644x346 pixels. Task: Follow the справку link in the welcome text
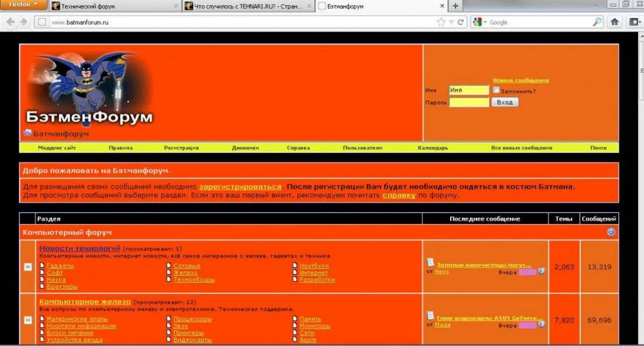[399, 195]
